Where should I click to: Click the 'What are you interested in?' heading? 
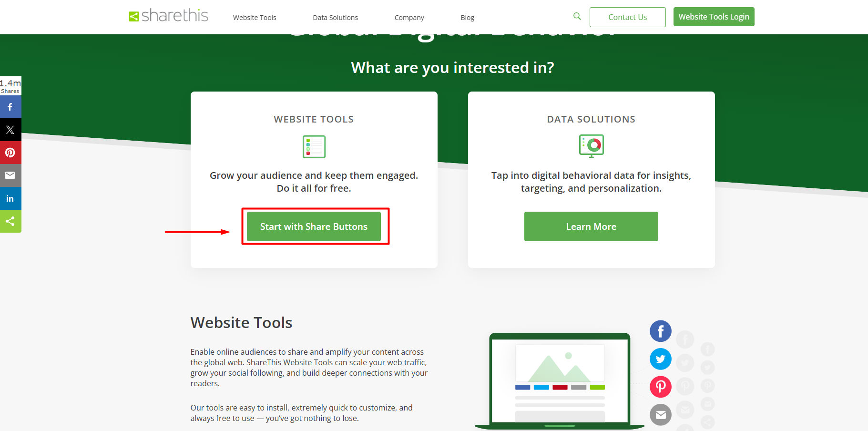point(452,68)
